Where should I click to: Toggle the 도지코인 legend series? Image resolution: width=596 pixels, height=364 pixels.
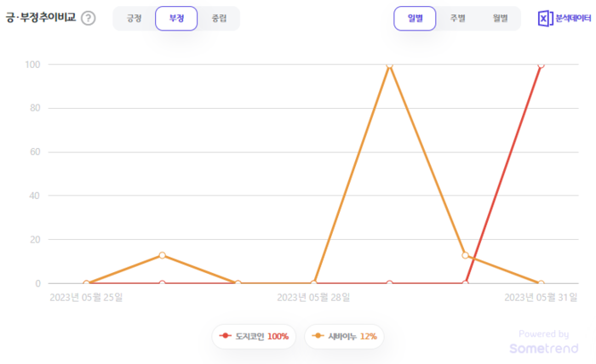tap(254, 336)
